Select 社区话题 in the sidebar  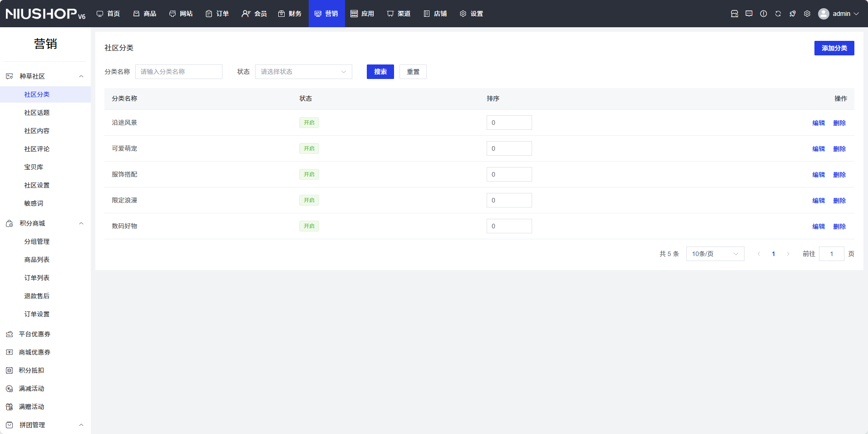[37, 113]
